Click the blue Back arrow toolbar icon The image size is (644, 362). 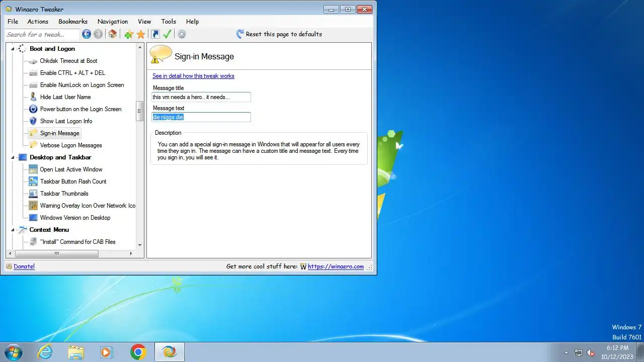click(x=87, y=34)
